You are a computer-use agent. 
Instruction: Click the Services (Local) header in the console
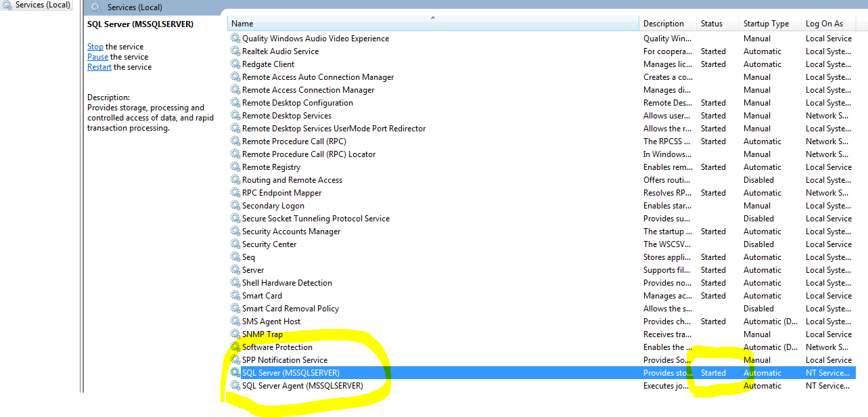tap(135, 8)
